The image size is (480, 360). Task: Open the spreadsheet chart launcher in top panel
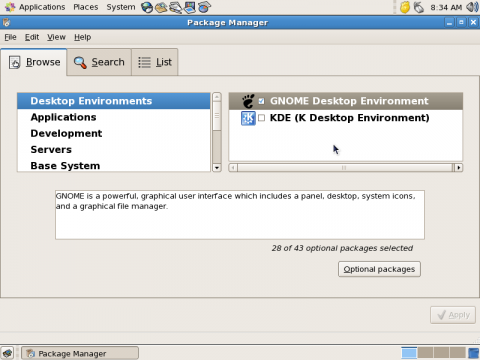coord(204,7)
